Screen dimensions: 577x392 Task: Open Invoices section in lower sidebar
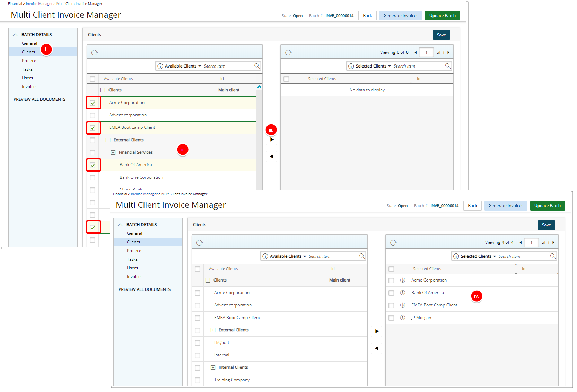click(134, 277)
